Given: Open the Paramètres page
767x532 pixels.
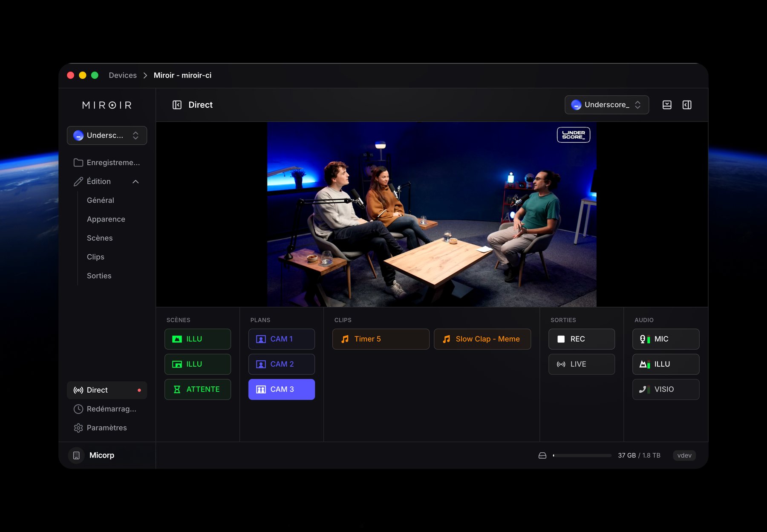Looking at the screenshot, I should coord(106,428).
